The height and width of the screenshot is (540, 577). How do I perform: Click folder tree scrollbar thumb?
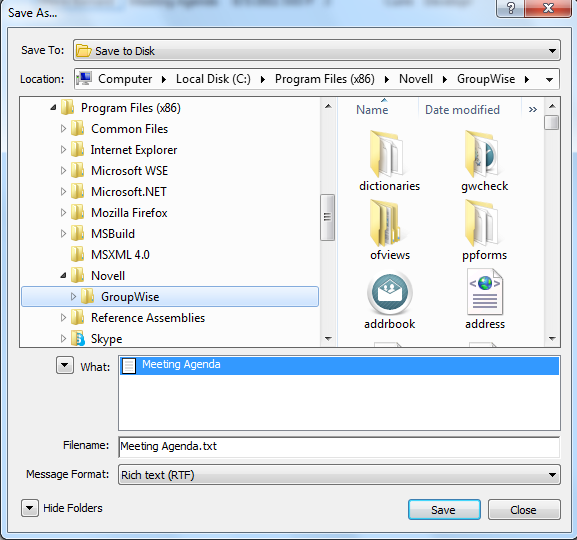point(327,217)
